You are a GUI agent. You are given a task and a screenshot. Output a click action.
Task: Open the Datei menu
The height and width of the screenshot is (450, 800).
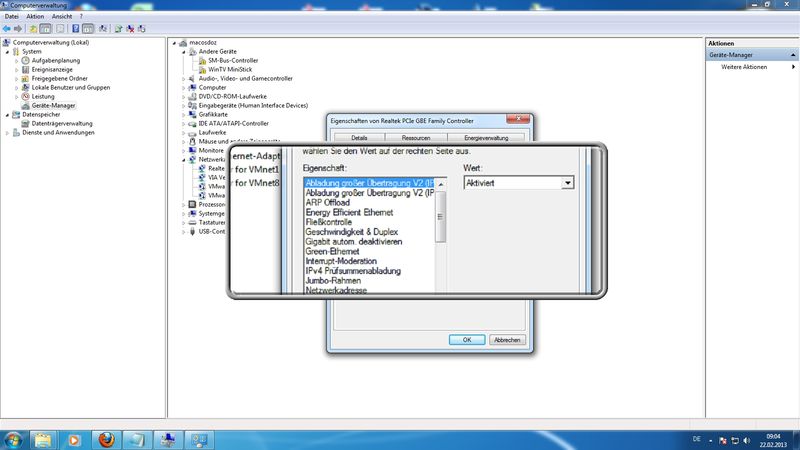11,16
